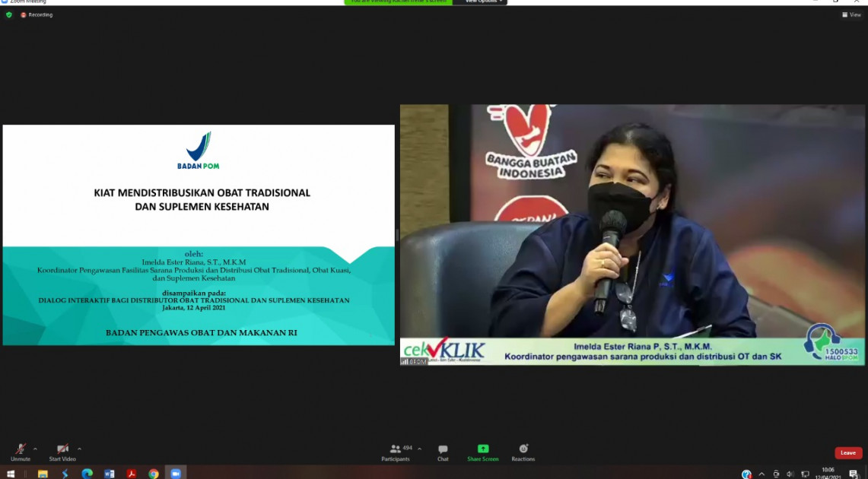Viewport: 868px width, 479px height.
Task: Leave the meeting
Action: pyautogui.click(x=848, y=452)
